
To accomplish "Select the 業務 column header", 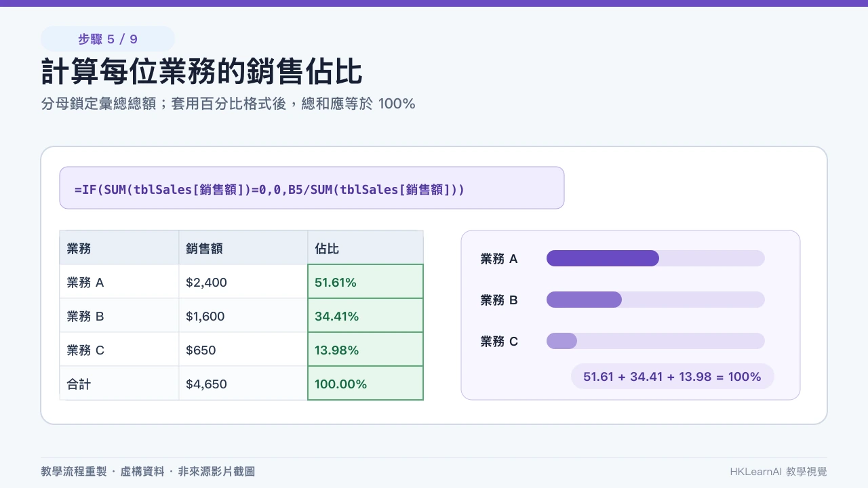I will (x=119, y=247).
